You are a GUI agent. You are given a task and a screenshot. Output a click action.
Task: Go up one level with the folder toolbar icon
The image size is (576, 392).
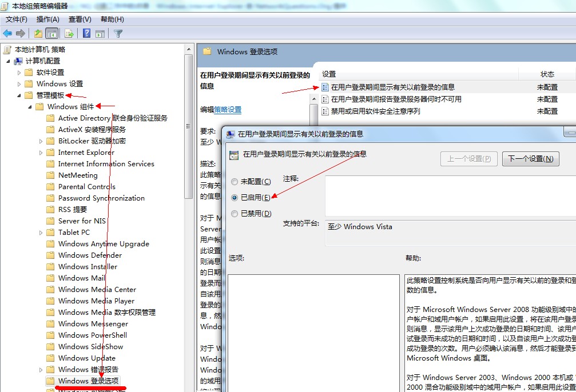pos(38,34)
